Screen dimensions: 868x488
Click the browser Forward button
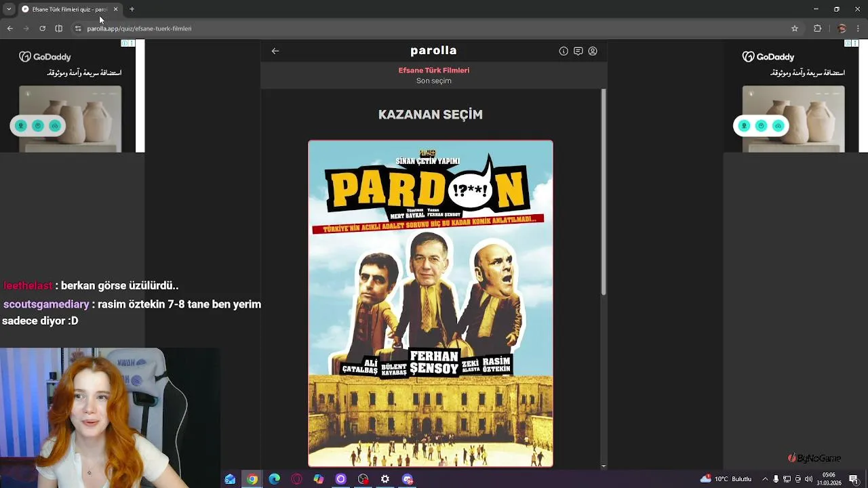coord(26,28)
